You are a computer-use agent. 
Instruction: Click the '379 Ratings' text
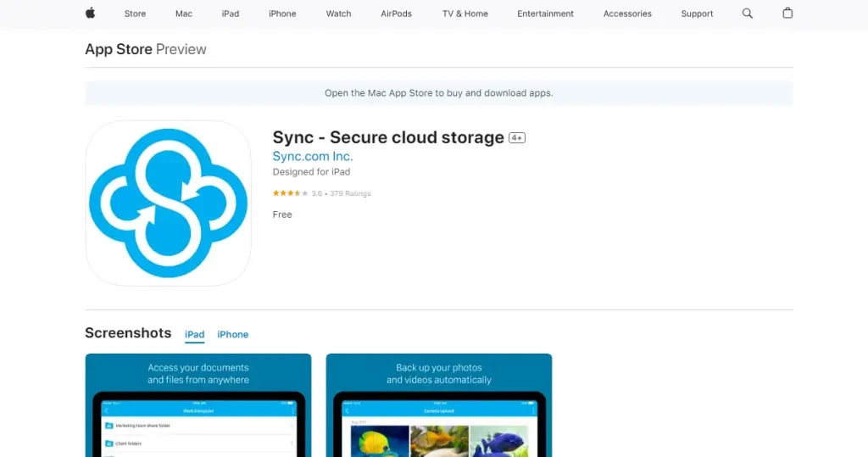click(x=350, y=193)
